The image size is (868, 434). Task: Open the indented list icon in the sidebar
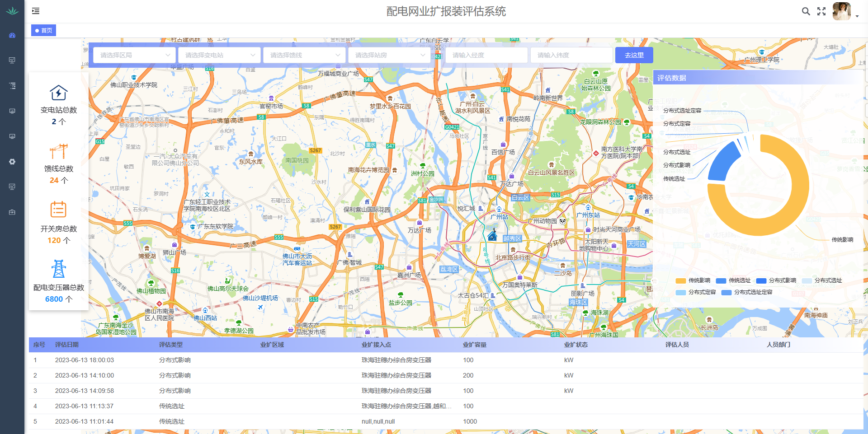(x=12, y=85)
